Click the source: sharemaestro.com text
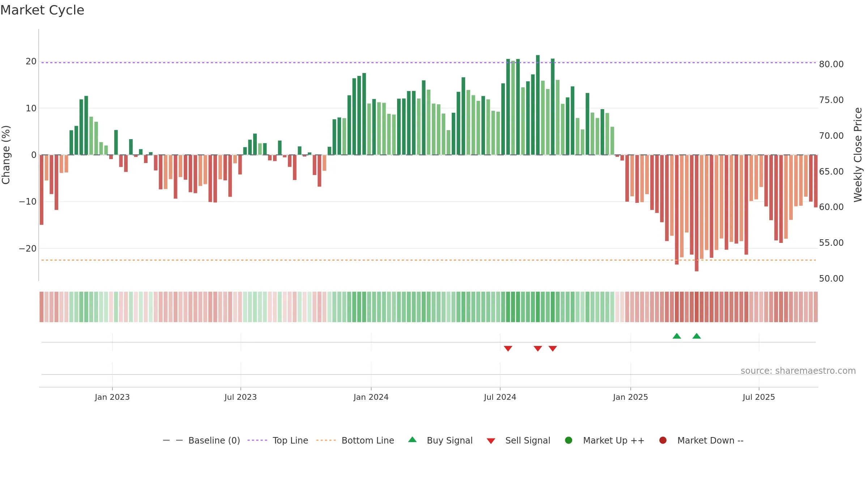 pos(798,371)
